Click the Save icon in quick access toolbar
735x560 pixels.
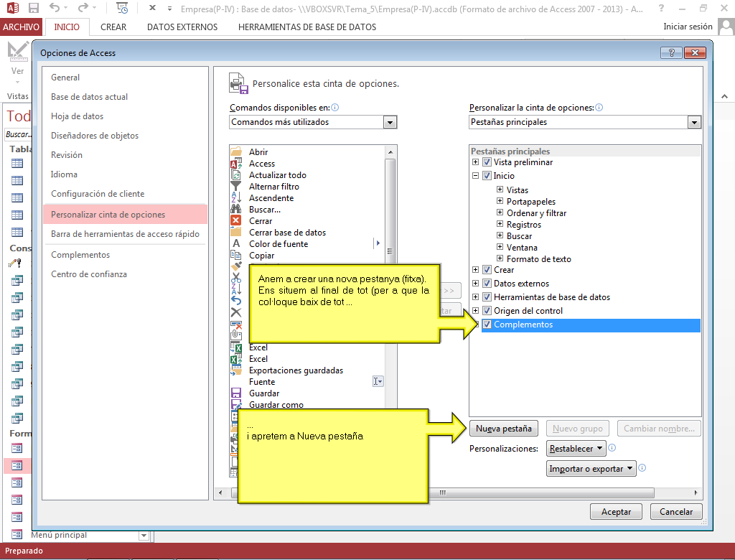[33, 8]
